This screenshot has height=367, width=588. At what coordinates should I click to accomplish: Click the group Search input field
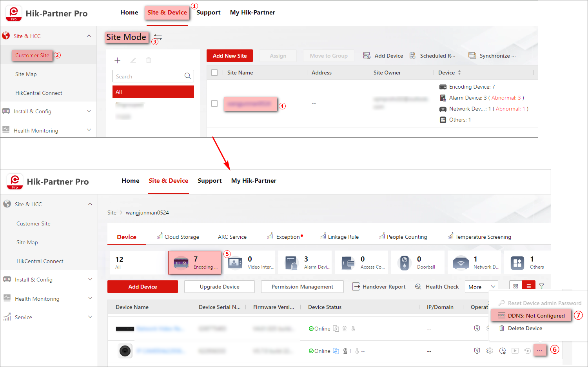[153, 76]
